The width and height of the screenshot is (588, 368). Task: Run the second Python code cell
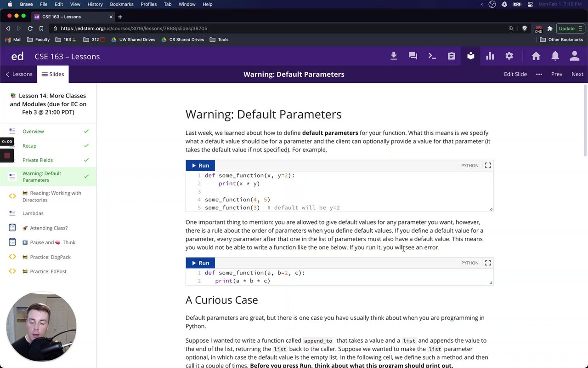point(200,263)
